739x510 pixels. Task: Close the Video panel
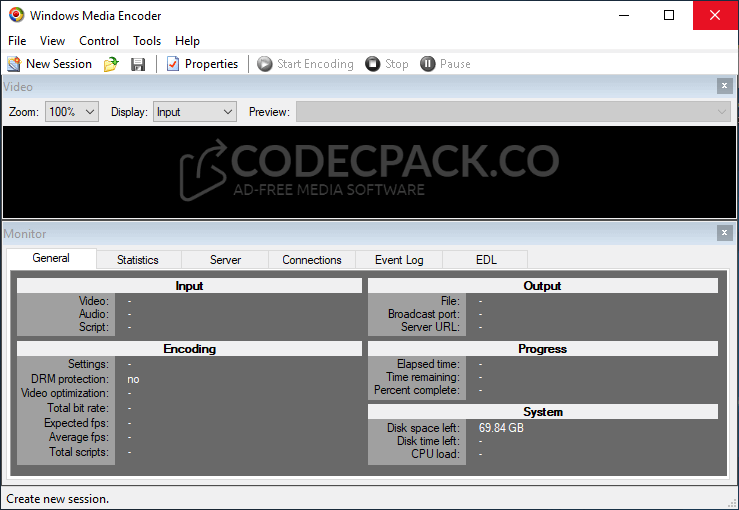pyautogui.click(x=724, y=86)
